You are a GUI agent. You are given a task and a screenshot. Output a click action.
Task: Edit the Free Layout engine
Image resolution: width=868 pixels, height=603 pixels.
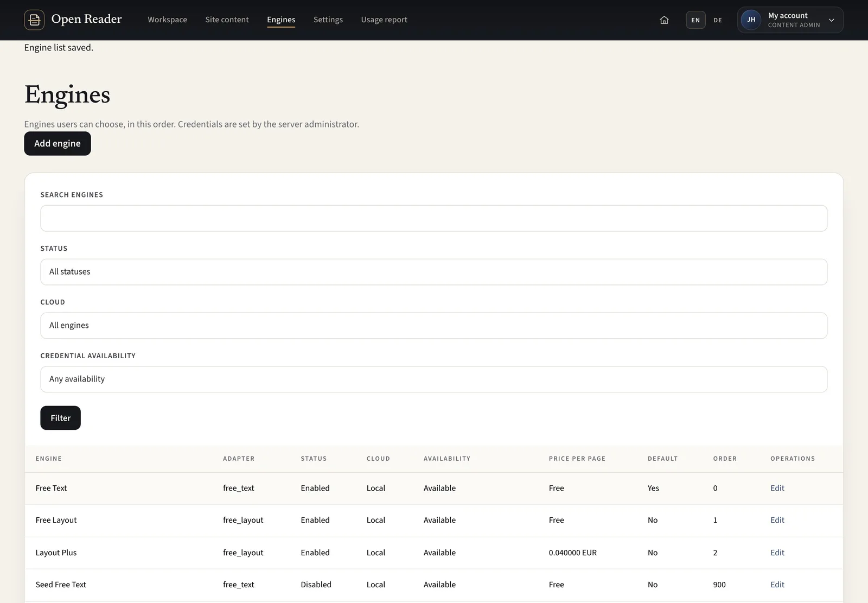click(777, 520)
